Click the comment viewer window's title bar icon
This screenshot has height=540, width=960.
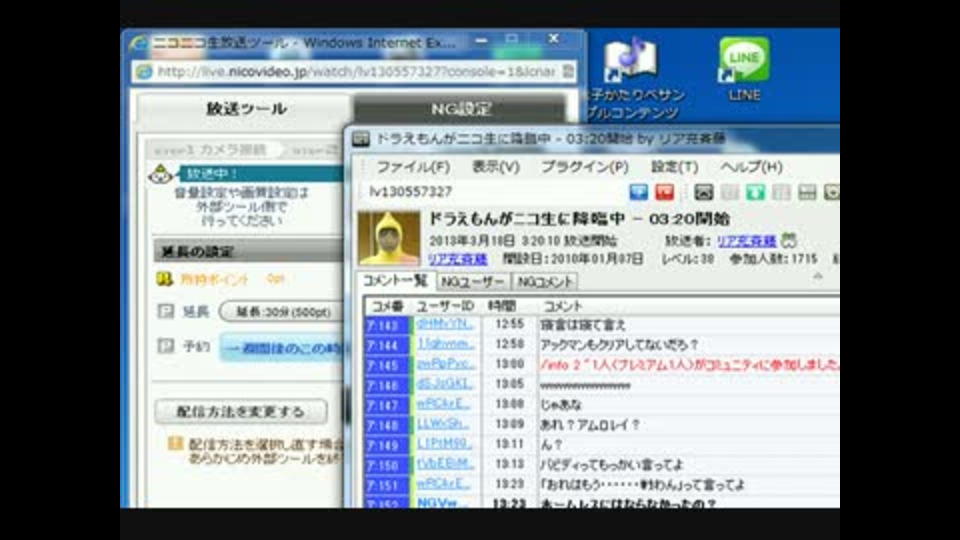[361, 139]
